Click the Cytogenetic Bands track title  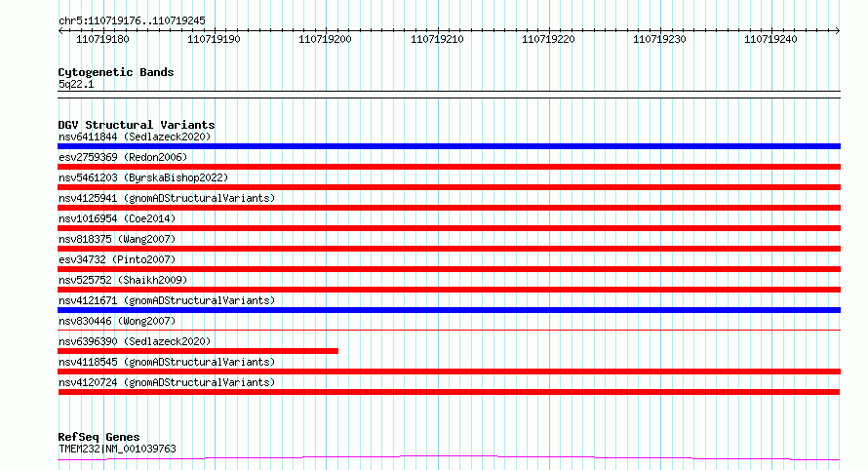tap(116, 72)
